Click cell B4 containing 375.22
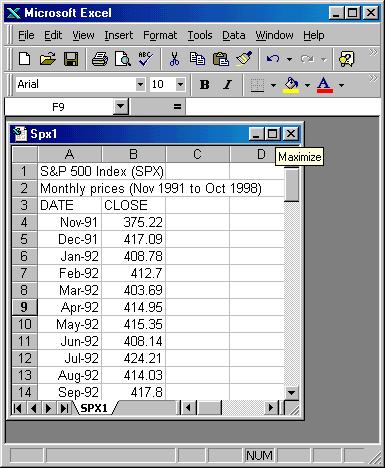 133,222
